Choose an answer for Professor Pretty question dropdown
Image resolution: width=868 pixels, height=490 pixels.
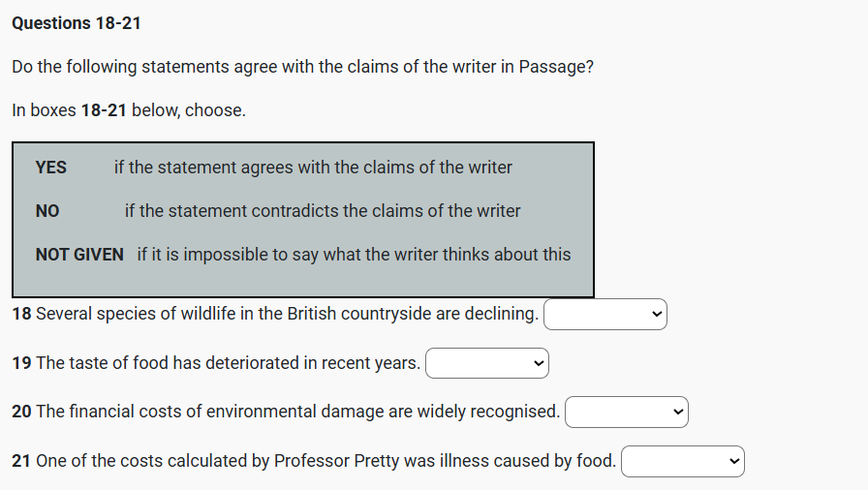click(683, 461)
